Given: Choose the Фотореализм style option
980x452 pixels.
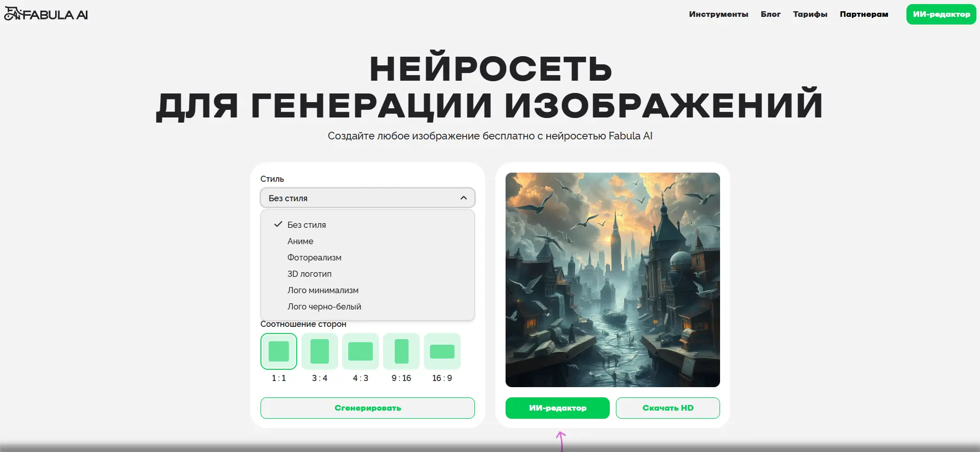Looking at the screenshot, I should 368,257.
